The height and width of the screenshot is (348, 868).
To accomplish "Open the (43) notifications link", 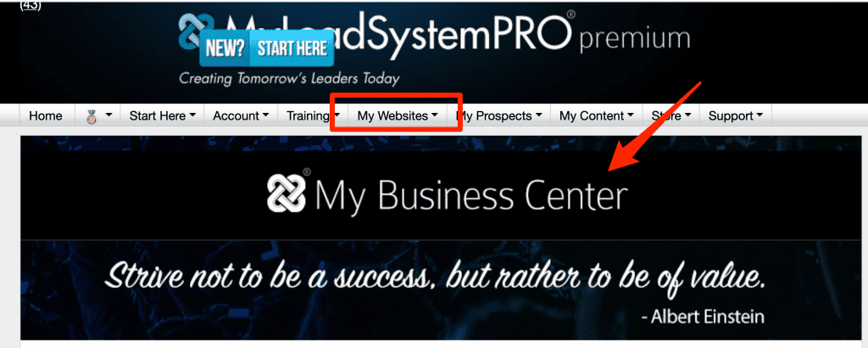I will (31, 7).
